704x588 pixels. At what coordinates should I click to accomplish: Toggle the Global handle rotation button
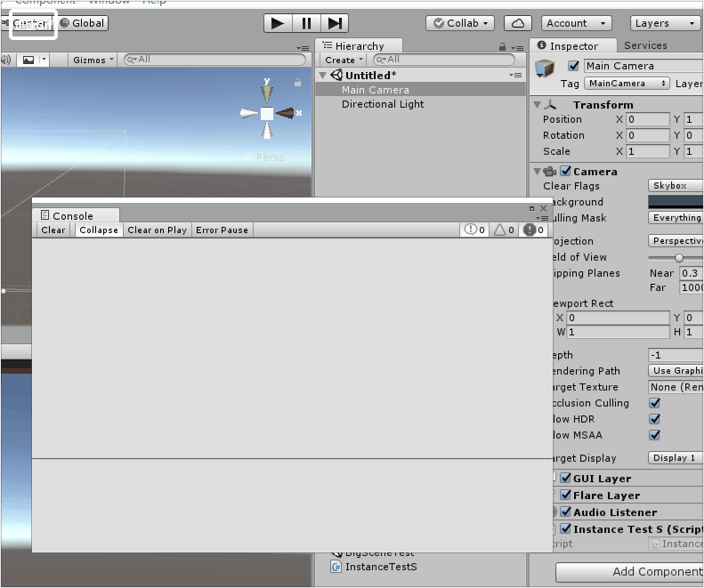click(x=83, y=23)
